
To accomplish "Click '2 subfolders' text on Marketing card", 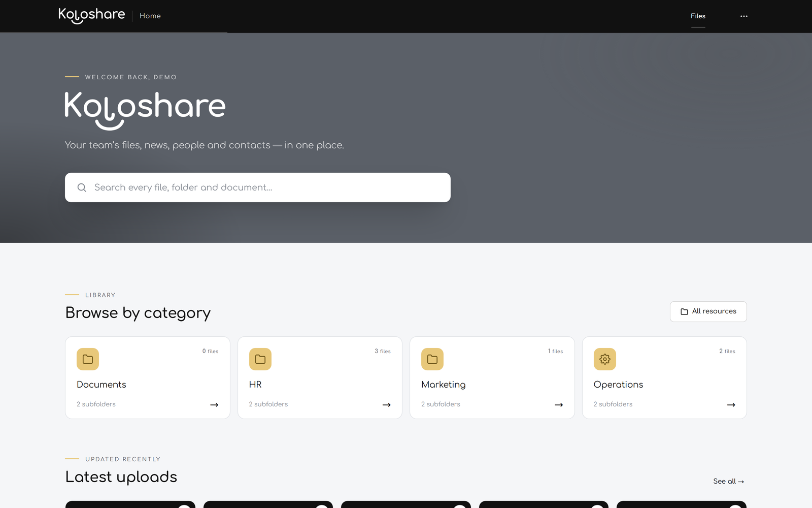I will click(441, 404).
